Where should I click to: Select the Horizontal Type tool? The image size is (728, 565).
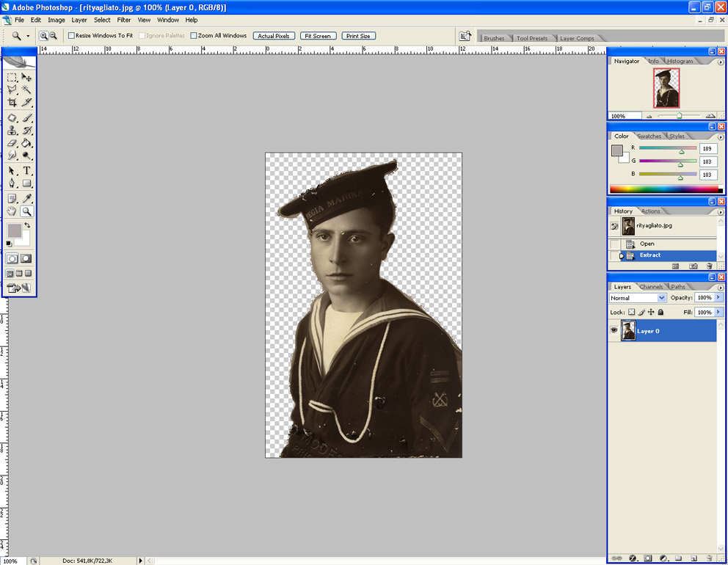(26, 170)
